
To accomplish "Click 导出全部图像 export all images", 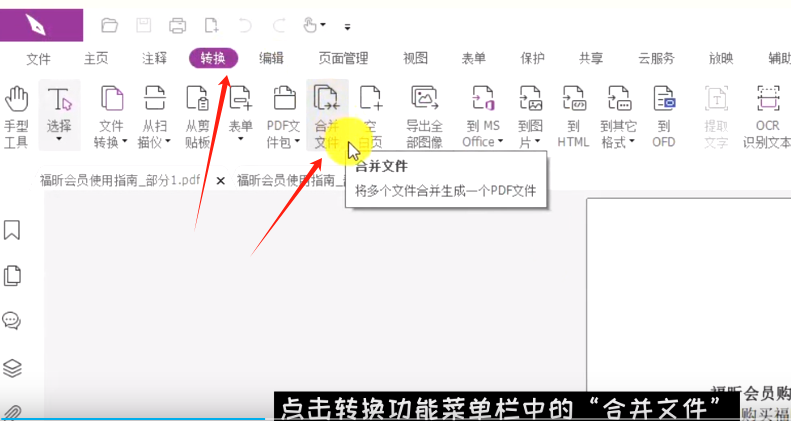I will (425, 116).
